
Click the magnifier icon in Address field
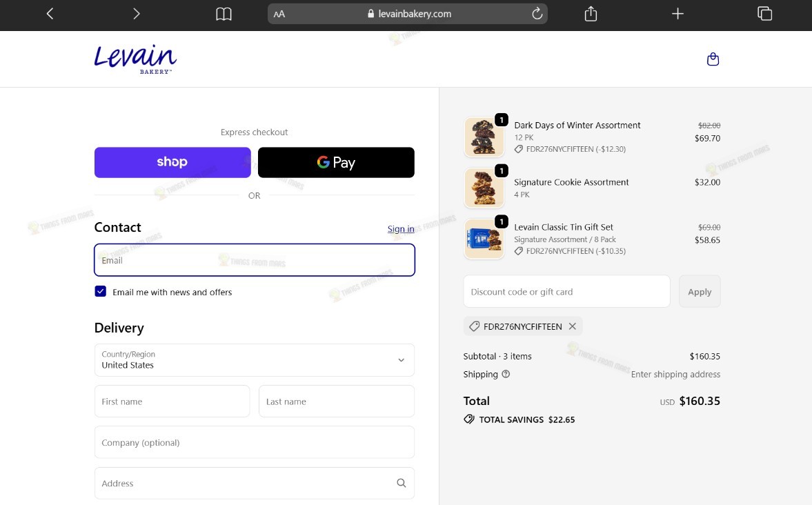pos(402,483)
